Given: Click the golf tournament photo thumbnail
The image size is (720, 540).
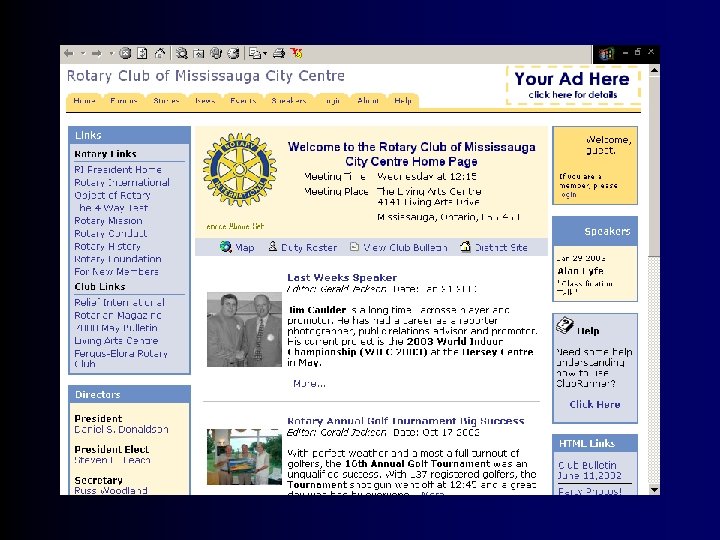Looking at the screenshot, I should pos(244,457).
